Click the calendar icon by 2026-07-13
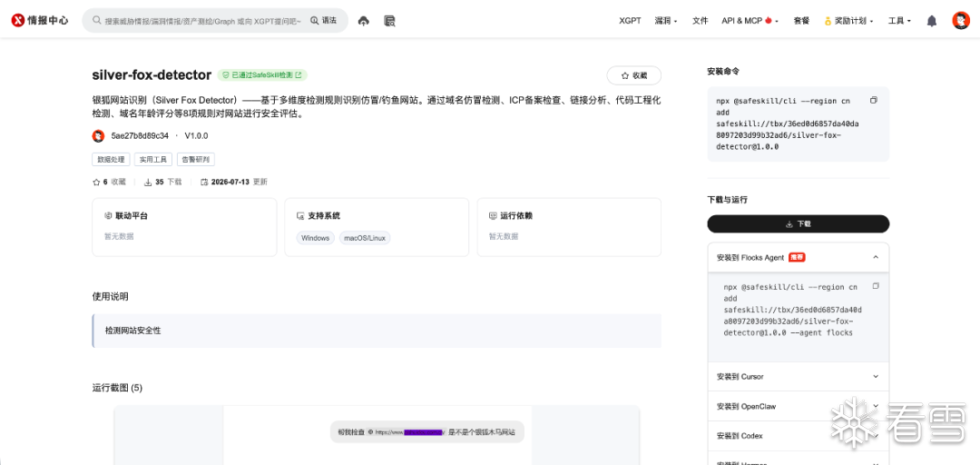Viewport: 980px width, 465px height. click(x=204, y=183)
